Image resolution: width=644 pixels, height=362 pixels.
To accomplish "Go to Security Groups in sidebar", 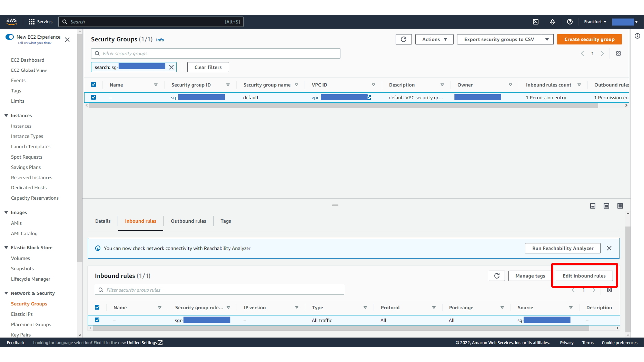I will (x=29, y=304).
